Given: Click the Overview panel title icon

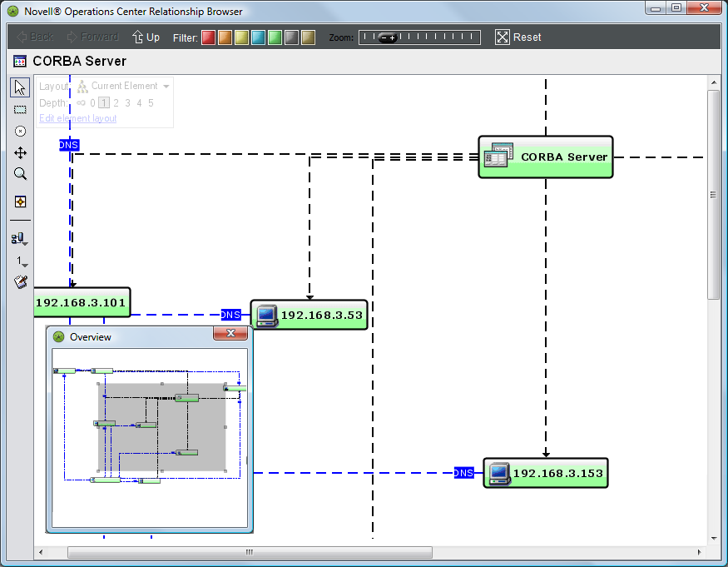Looking at the screenshot, I should coord(58,337).
